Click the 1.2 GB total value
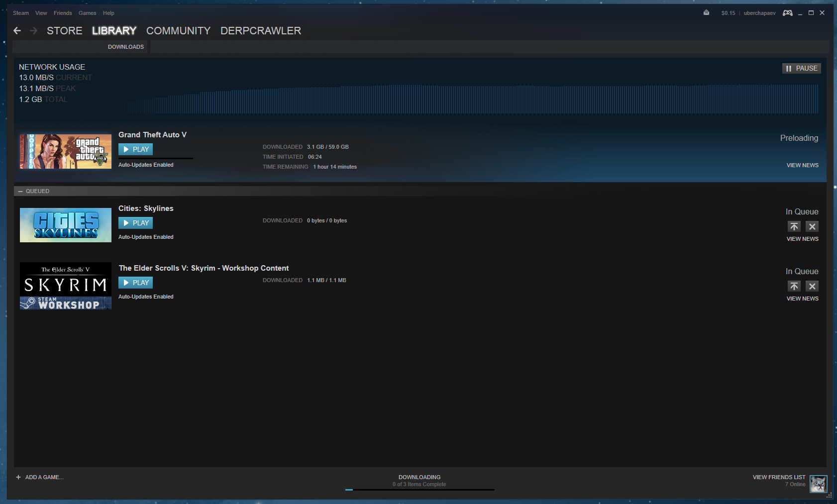This screenshot has width=837, height=504. point(30,100)
